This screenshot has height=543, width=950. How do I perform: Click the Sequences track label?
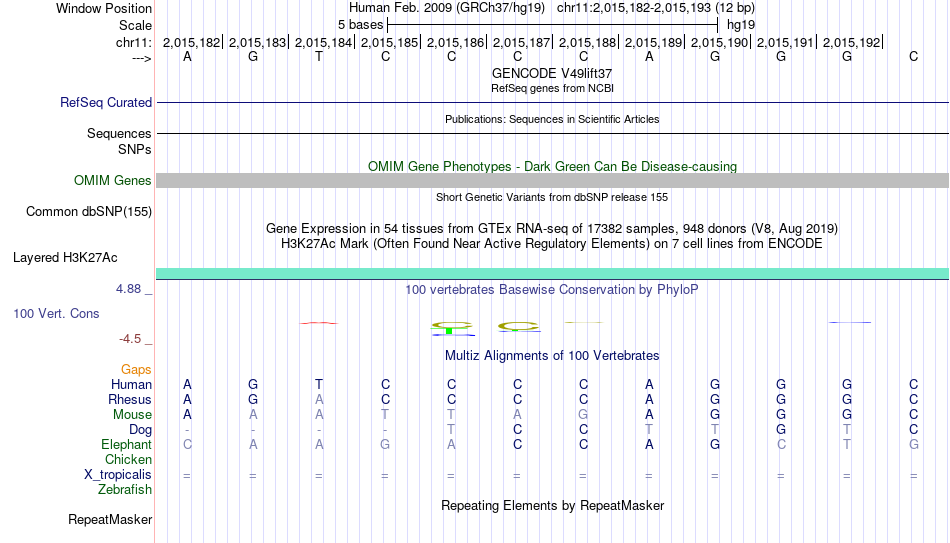(119, 133)
